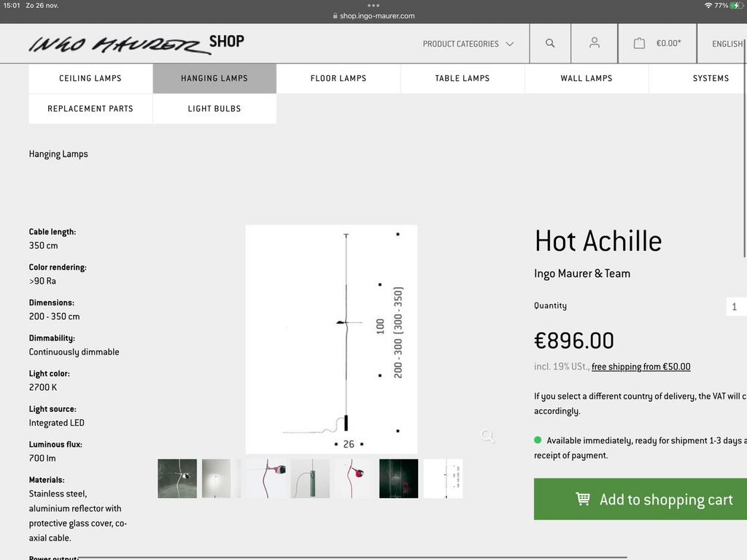Screen dimensions: 747x560
Task: Switch to the Floor Lamps category
Action: point(338,78)
